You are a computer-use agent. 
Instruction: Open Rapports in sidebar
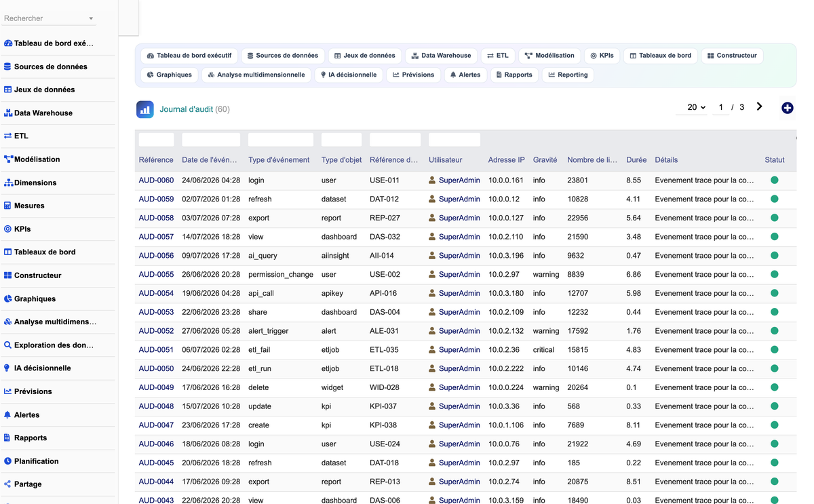(25, 438)
